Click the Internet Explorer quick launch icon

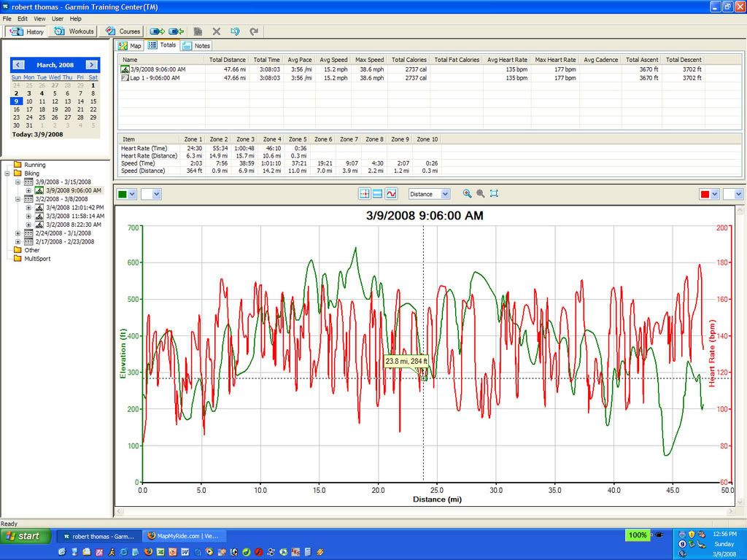(x=123, y=553)
